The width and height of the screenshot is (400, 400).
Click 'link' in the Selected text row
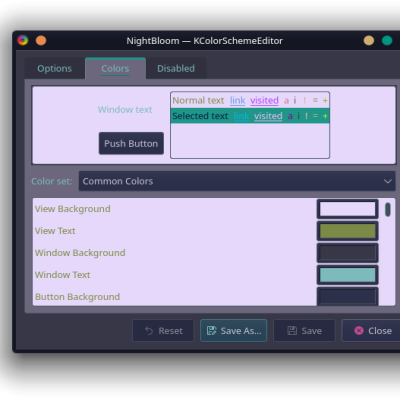point(241,116)
